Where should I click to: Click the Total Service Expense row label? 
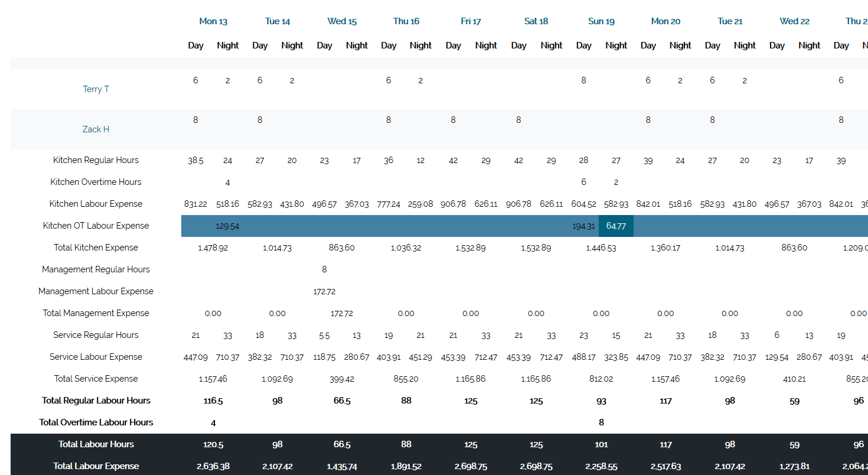tap(96, 378)
